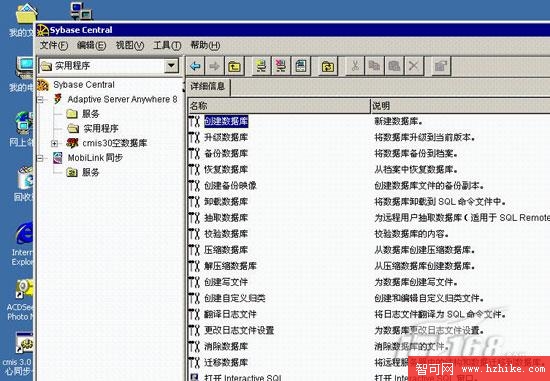Click the Back arrow toolbar icon
The height and width of the screenshot is (381, 550).
tap(195, 66)
